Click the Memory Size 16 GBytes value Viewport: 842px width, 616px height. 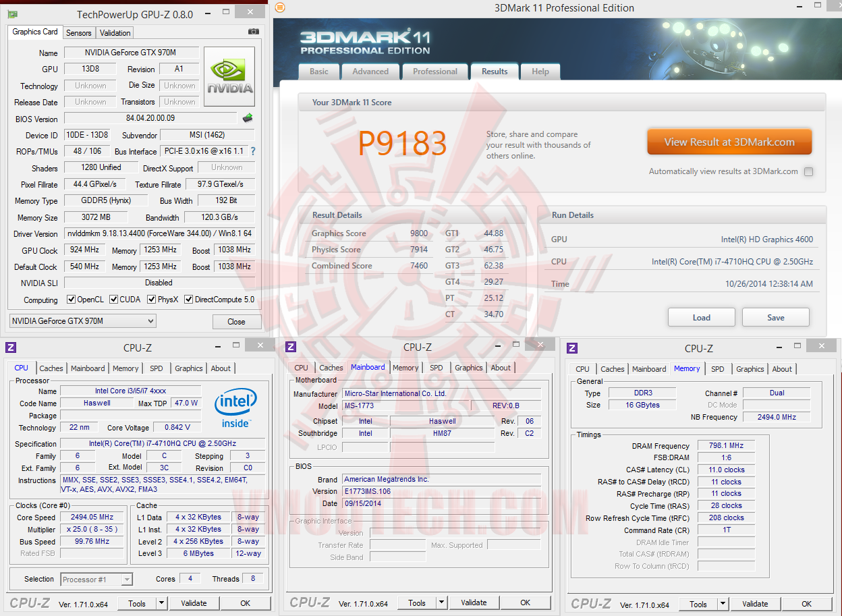642,405
